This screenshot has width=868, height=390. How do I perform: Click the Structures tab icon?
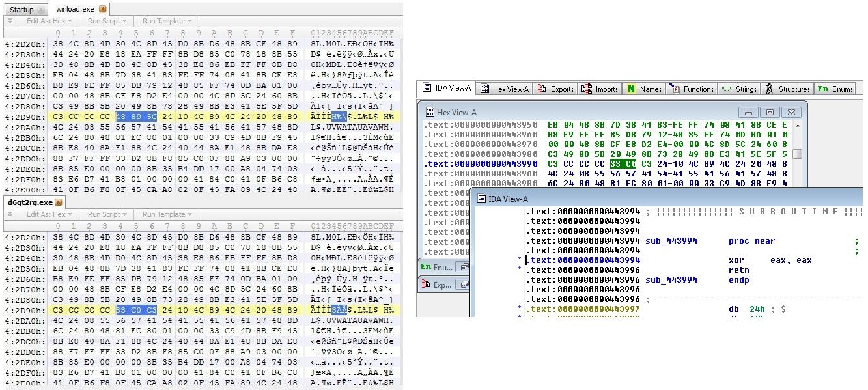pyautogui.click(x=769, y=89)
